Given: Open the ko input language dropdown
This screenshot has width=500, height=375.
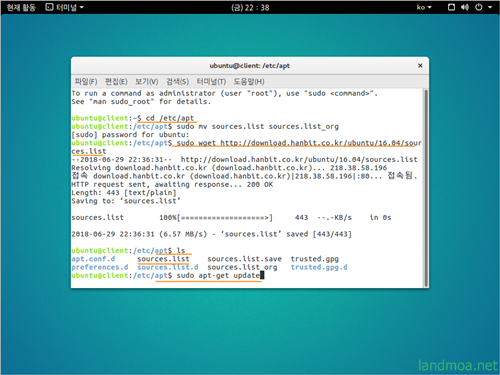Looking at the screenshot, I should coord(424,7).
